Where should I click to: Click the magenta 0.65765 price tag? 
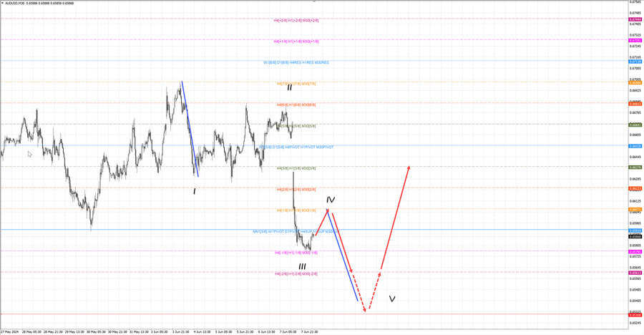point(635,252)
